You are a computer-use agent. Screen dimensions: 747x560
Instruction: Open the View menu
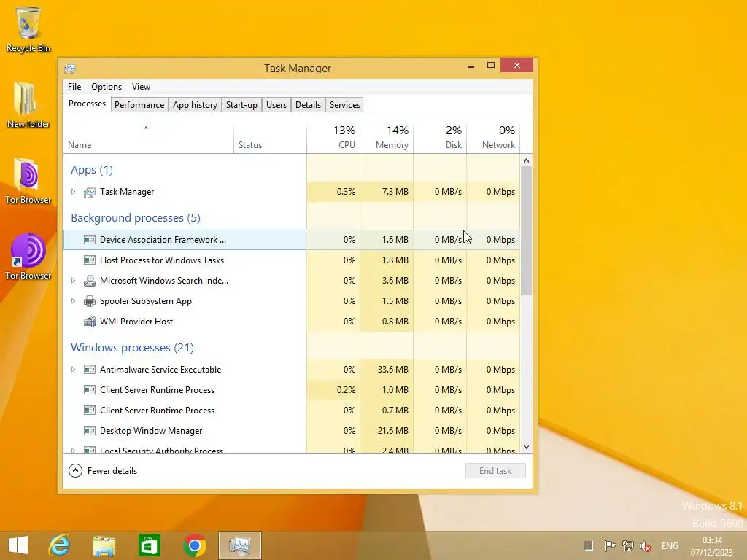[141, 87]
